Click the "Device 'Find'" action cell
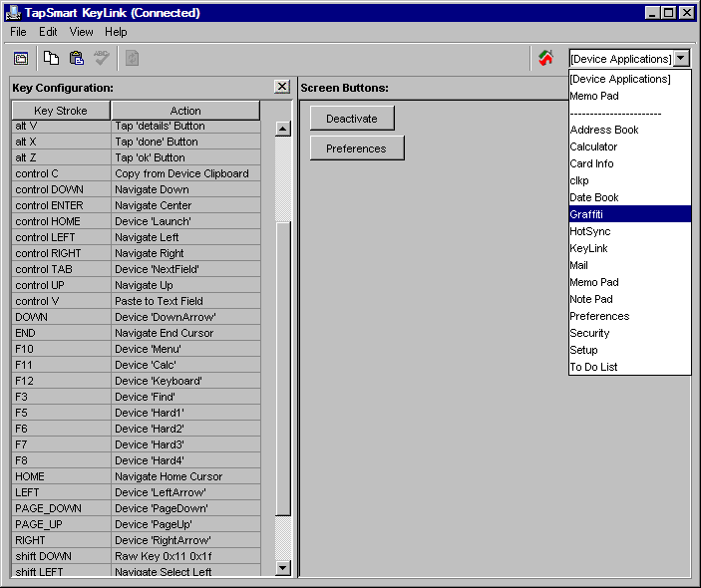This screenshot has width=701, height=588. (185, 397)
